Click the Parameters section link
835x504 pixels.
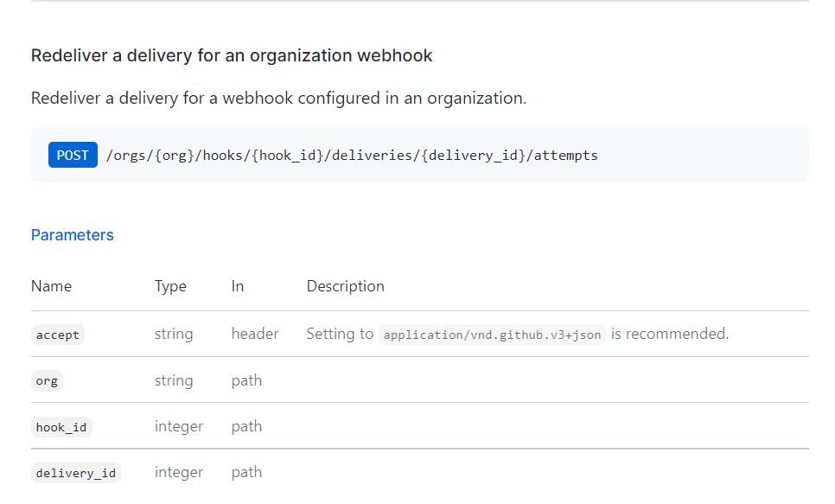click(x=73, y=235)
